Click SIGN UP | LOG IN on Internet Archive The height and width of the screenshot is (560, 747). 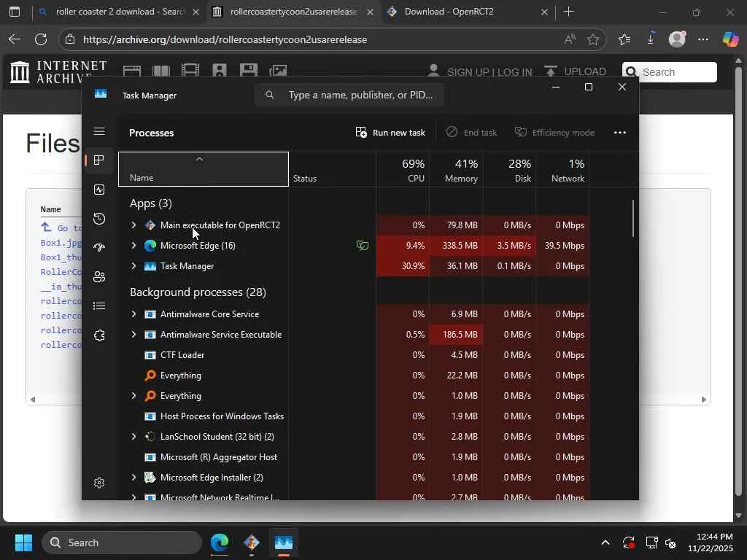(x=480, y=72)
